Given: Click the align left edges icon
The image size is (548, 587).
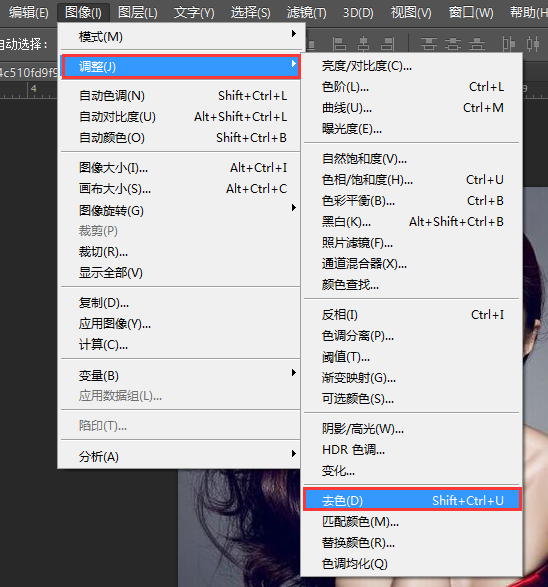Looking at the screenshot, I should [x=339, y=44].
